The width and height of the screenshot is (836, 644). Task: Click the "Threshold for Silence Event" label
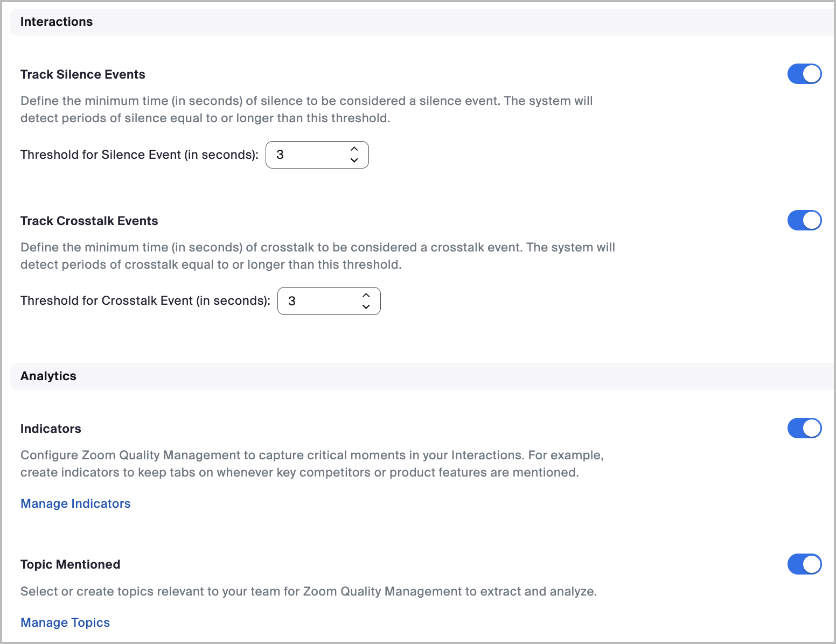[139, 155]
